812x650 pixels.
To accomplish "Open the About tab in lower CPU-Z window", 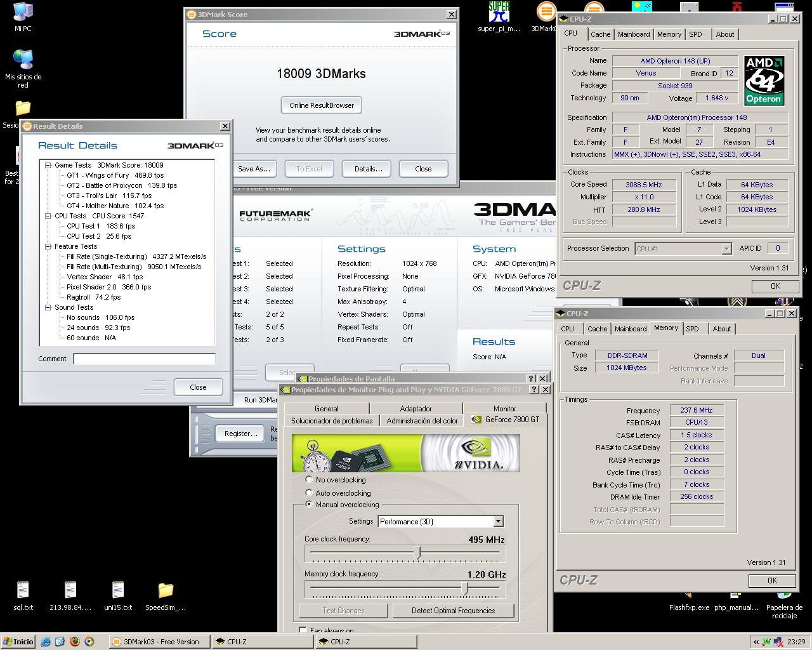I will click(x=721, y=329).
